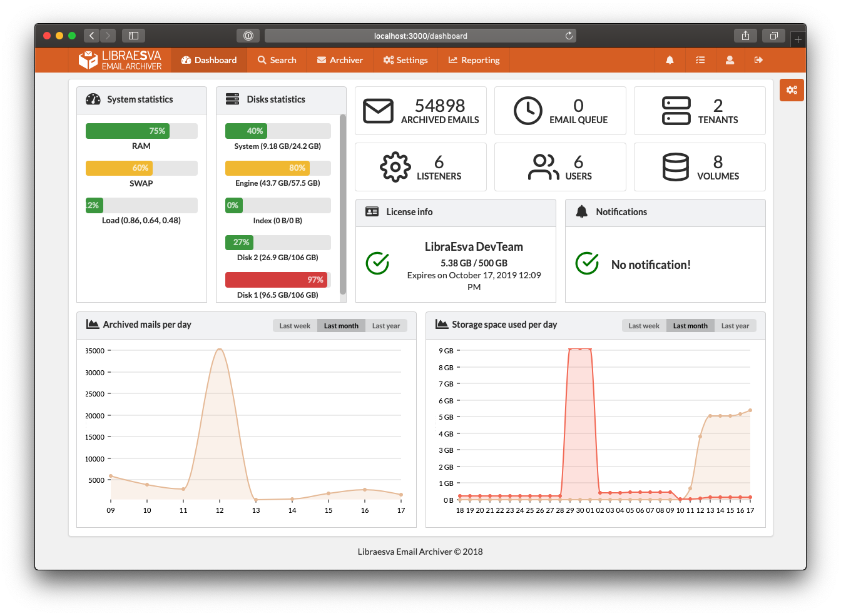Screen dimensions: 841x616
Task: Select Last week for Storage space chart
Action: coord(644,326)
